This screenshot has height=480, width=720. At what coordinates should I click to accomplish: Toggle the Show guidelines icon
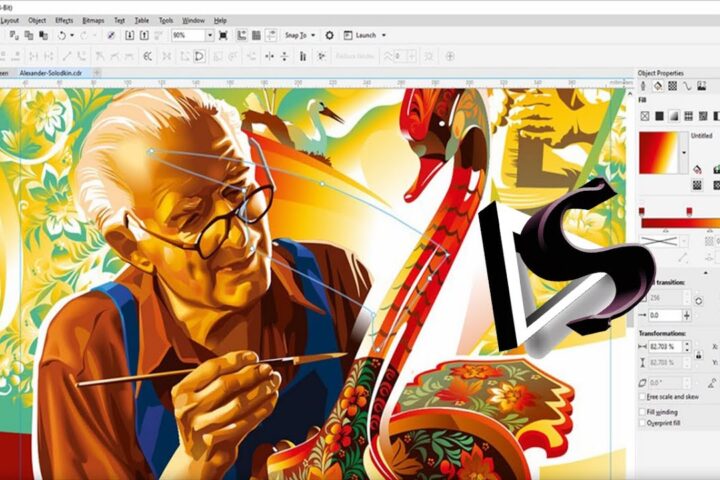(271, 35)
